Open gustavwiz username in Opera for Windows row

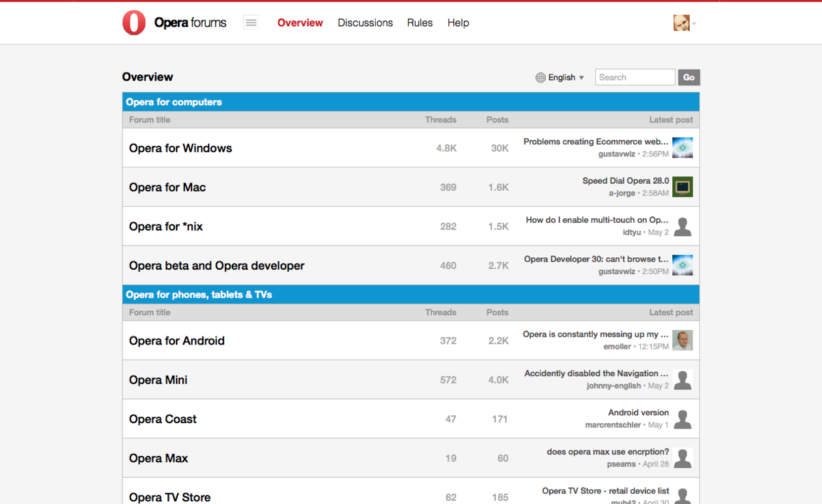(x=617, y=154)
